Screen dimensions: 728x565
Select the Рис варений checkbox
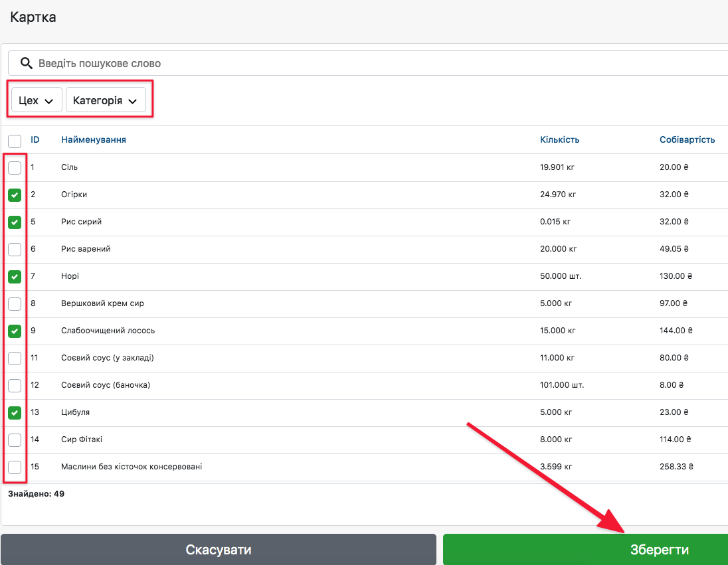(15, 250)
